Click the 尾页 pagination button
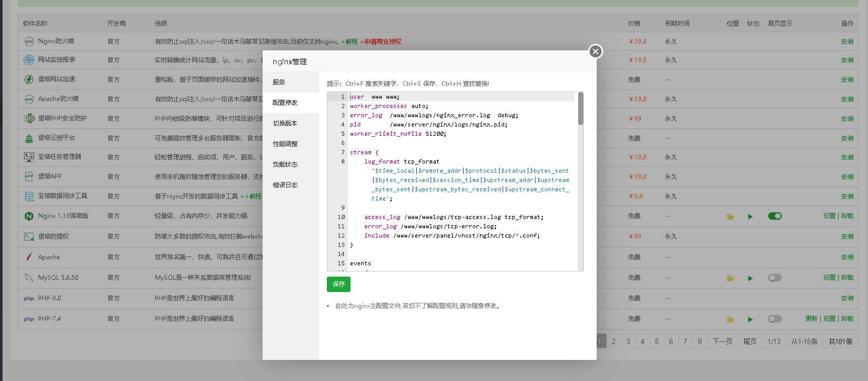Screen dimensions: 868x381 (750, 341)
